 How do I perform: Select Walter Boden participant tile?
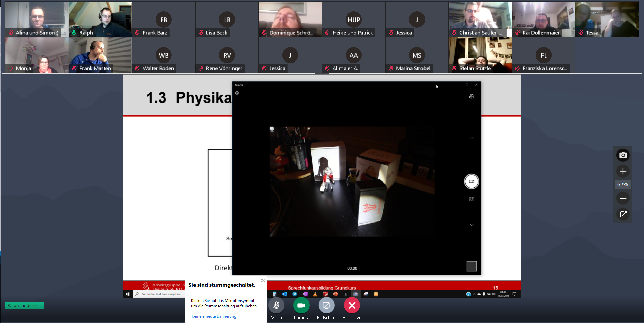[x=164, y=55]
